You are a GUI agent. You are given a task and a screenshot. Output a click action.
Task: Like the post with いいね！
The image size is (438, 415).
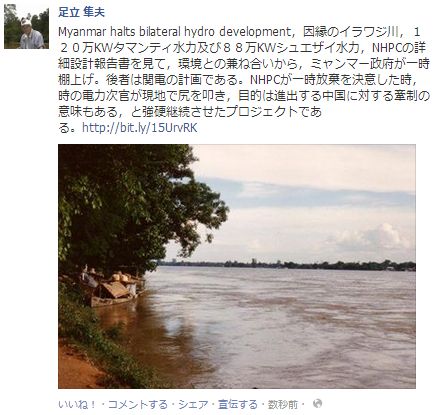[x=77, y=404]
